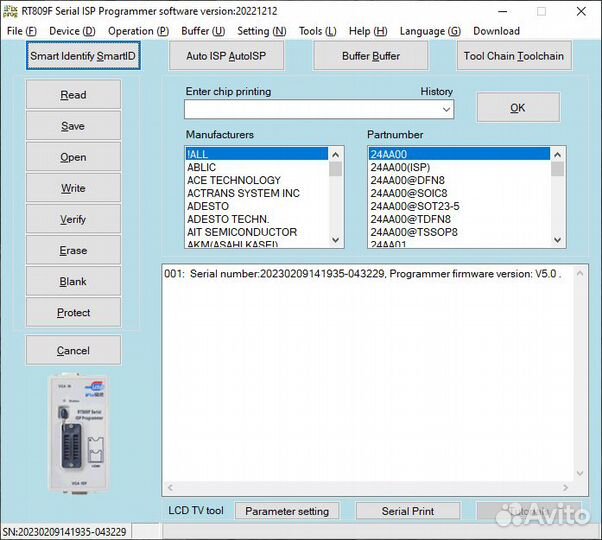Image resolution: width=602 pixels, height=540 pixels.
Task: Open the File menu
Action: (22, 31)
